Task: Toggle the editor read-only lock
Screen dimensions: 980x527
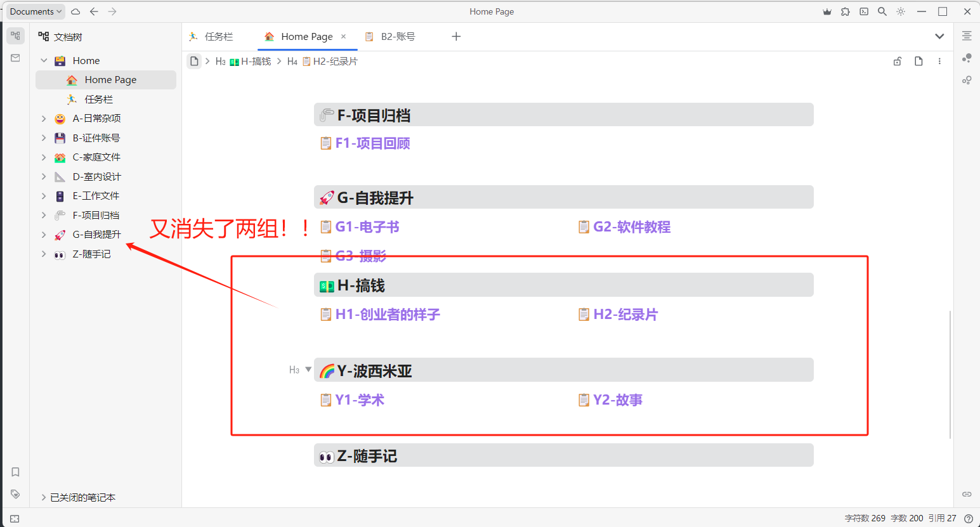Action: tap(898, 62)
